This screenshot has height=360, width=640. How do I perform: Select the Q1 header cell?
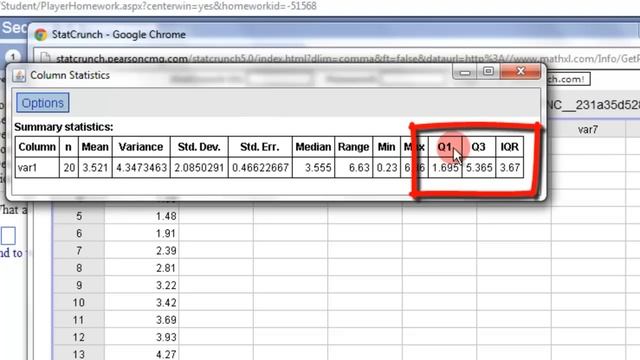coord(445,147)
